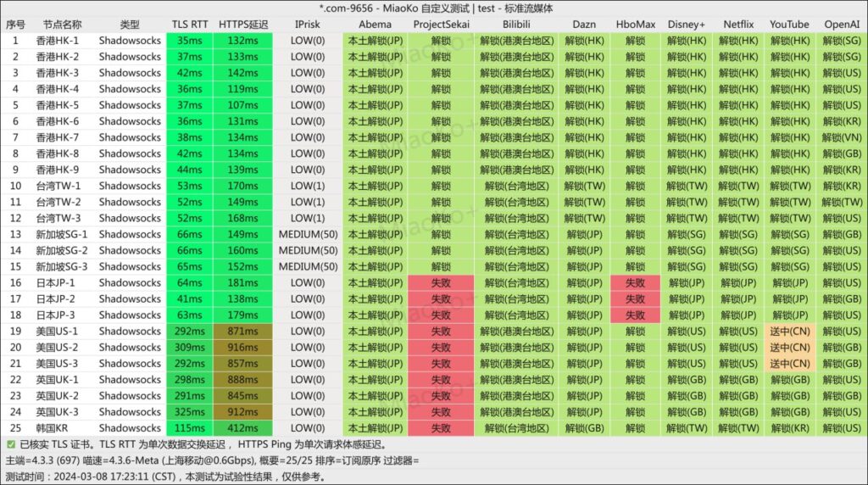Screen dimensions: 868x485
Task: Select the Bilibili column header
Action: pyautogui.click(x=516, y=25)
